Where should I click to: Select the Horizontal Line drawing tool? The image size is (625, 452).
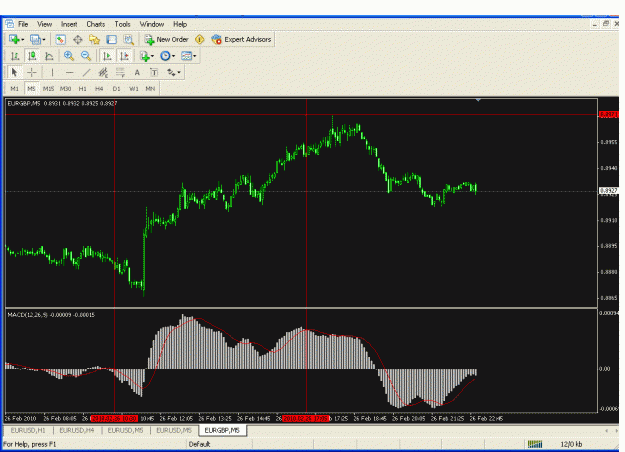69,73
